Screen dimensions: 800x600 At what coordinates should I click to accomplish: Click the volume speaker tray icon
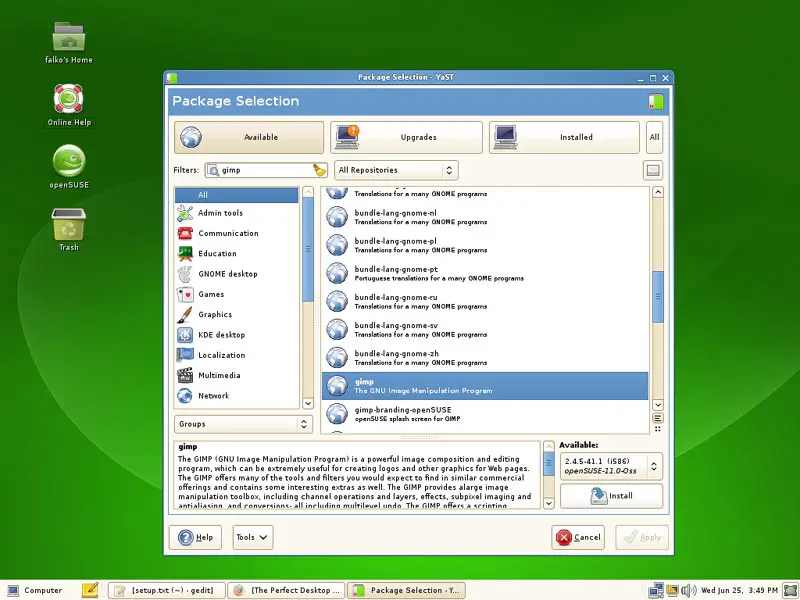tap(688, 590)
